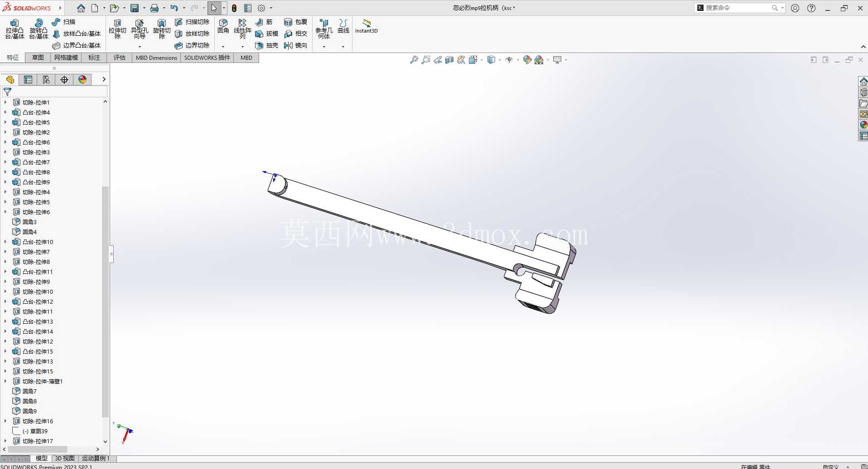The height and width of the screenshot is (469, 868).
Task: Click the feature tree filter field
Action: (55, 92)
